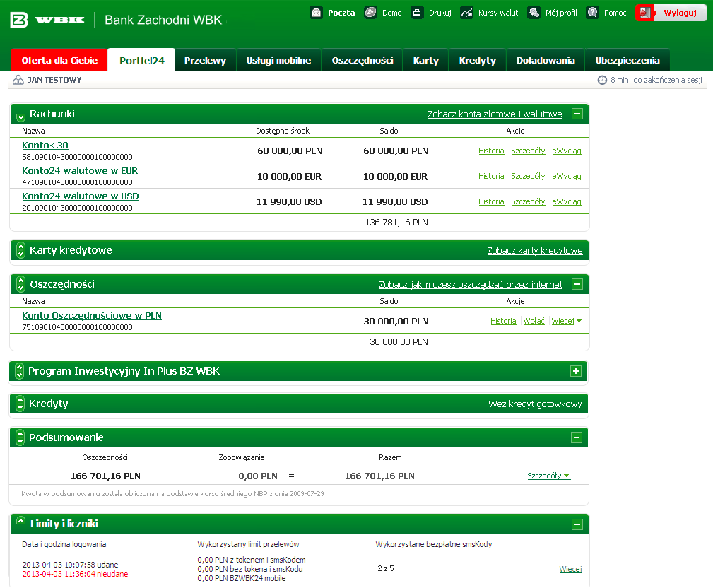The width and height of the screenshot is (713, 588).
Task: Click Wpłać for the savings account
Action: (x=534, y=321)
